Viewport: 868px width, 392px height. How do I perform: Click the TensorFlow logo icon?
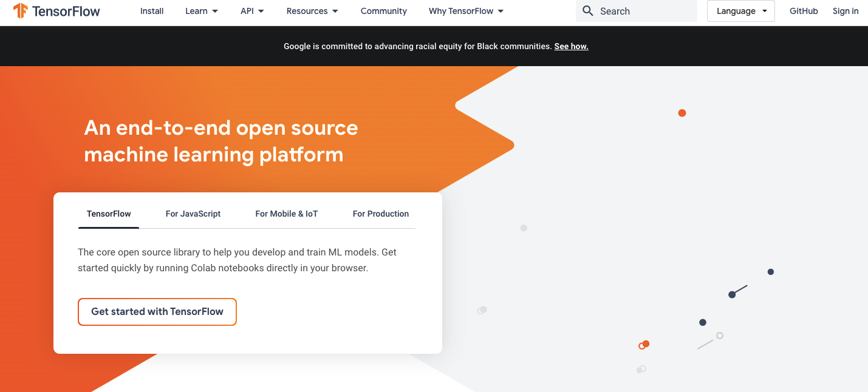pyautogui.click(x=21, y=11)
